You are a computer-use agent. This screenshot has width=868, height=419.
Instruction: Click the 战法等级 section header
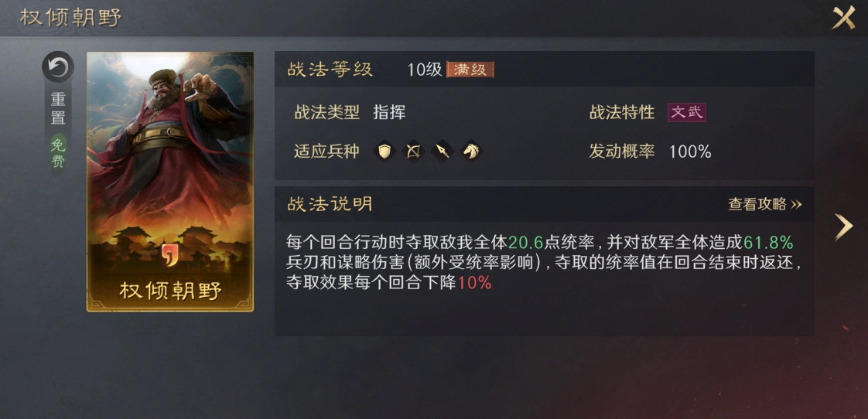tap(330, 70)
